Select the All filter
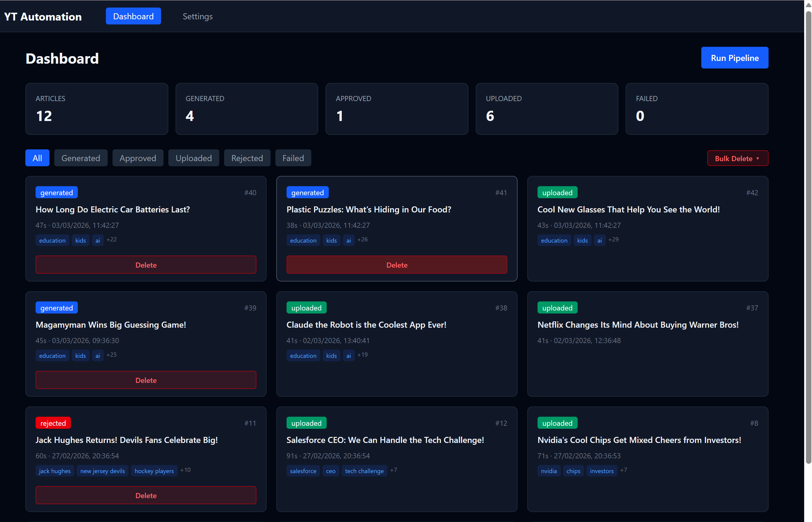This screenshot has width=812, height=522. (x=37, y=158)
